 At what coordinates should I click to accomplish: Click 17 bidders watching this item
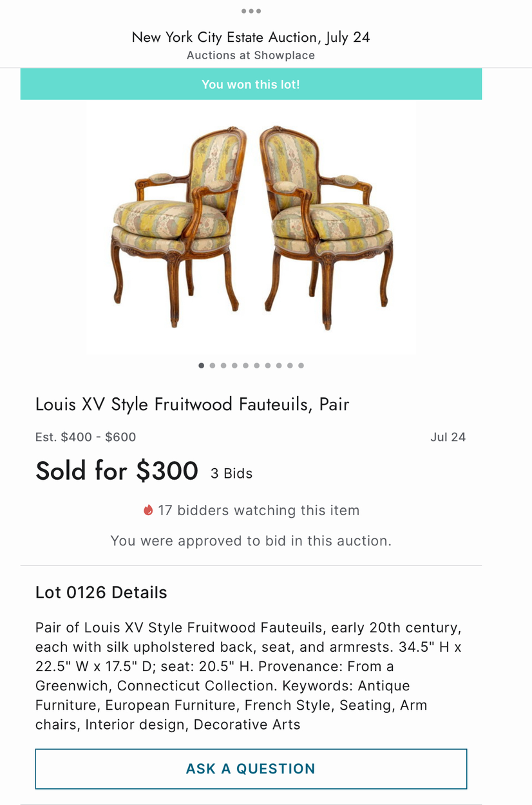pyautogui.click(x=258, y=511)
